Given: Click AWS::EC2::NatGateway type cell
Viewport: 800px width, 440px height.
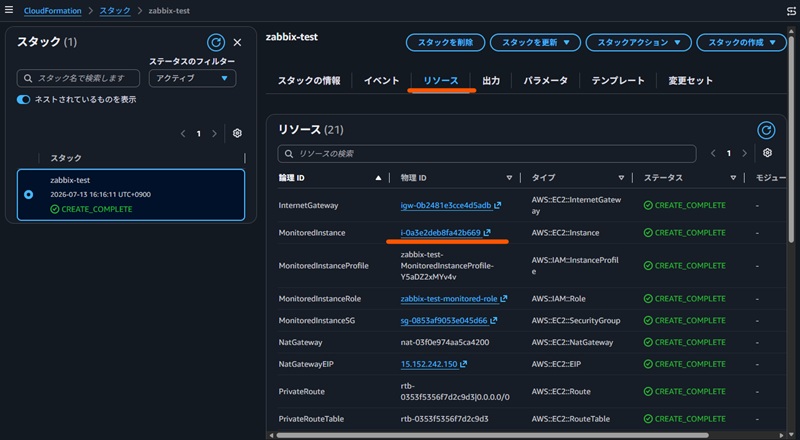Looking at the screenshot, I should coord(572,343).
